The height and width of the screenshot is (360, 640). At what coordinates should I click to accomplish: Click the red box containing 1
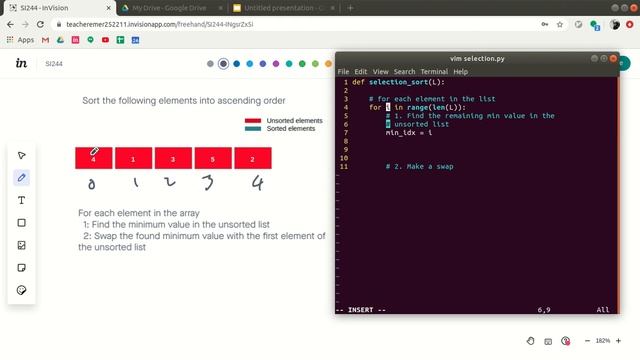point(133,158)
